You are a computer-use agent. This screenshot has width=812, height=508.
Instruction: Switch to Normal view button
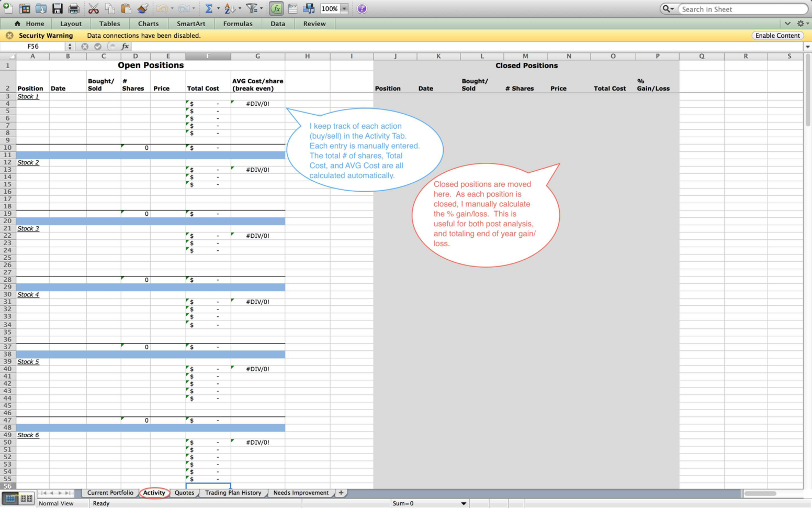[x=10, y=499]
